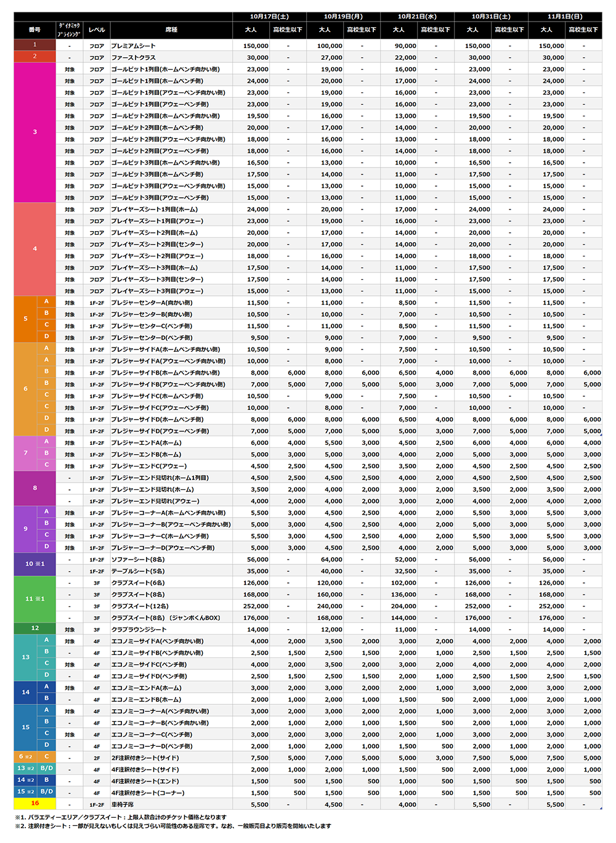Image resolution: width=616 pixels, height=843 pixels.
Task: Click the レベル column header
Action: 97,30
